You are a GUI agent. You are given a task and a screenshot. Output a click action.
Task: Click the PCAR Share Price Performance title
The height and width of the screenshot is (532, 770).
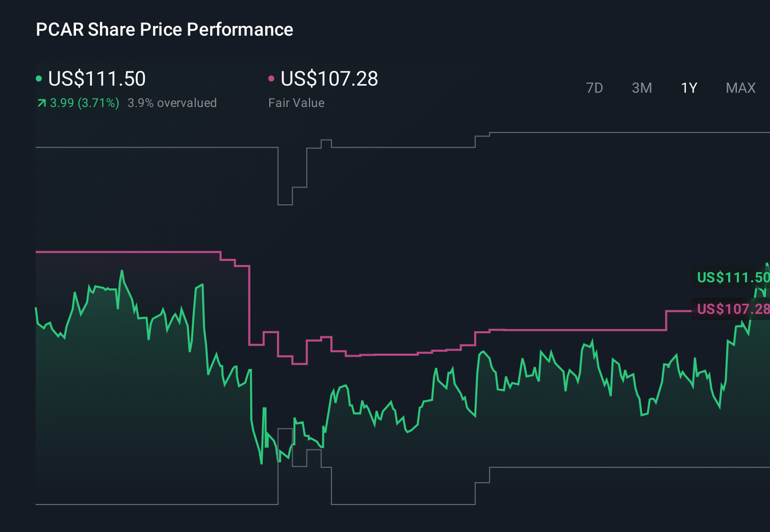pos(164,30)
